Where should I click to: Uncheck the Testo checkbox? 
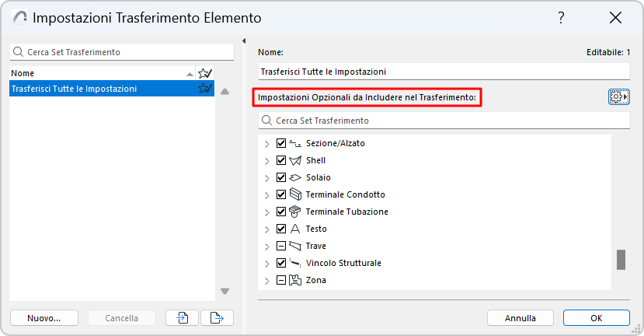point(281,229)
